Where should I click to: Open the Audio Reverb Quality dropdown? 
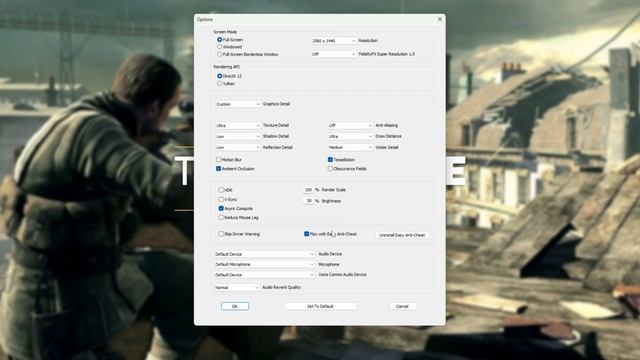point(237,287)
